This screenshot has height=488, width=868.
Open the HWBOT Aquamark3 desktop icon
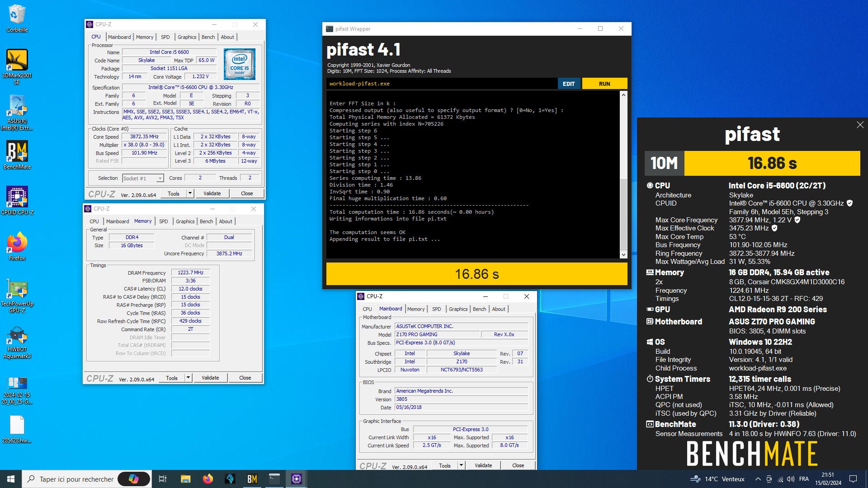[17, 342]
